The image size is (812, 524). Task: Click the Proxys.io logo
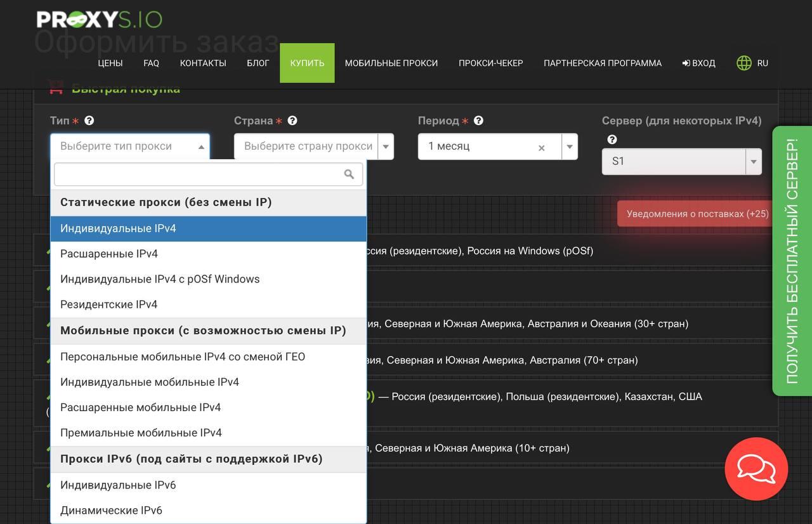(x=100, y=19)
